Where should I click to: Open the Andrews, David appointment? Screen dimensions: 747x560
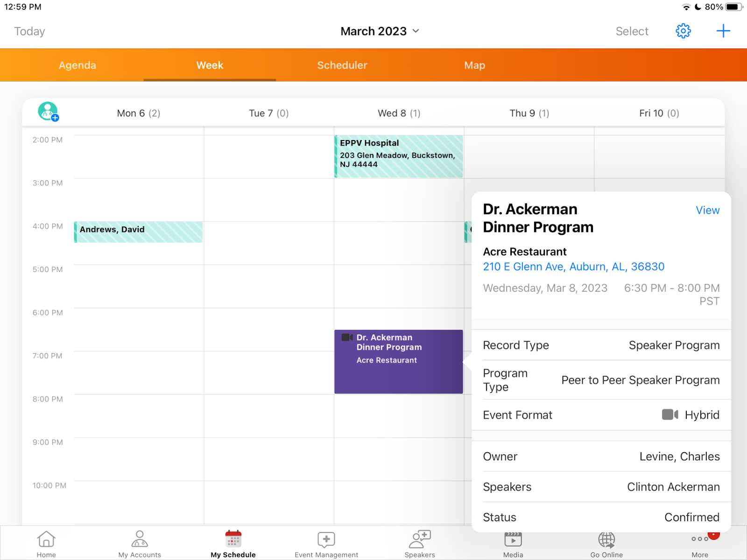click(138, 232)
